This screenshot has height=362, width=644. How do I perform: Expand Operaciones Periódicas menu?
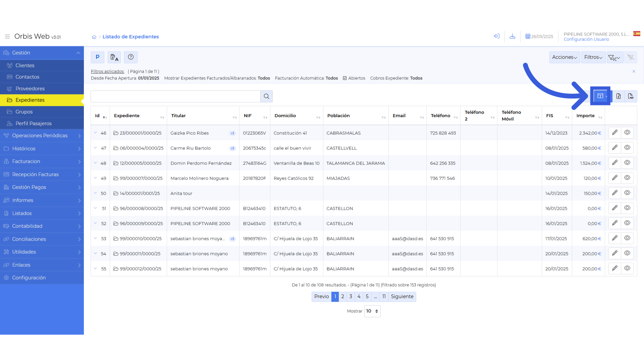click(x=42, y=136)
